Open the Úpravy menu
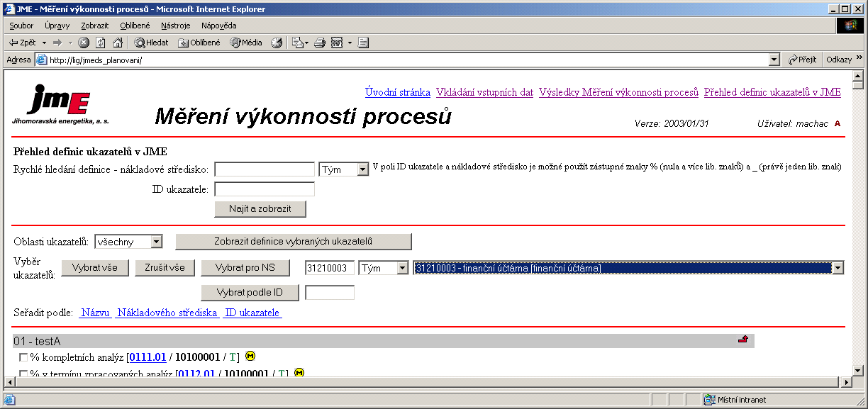 click(57, 26)
